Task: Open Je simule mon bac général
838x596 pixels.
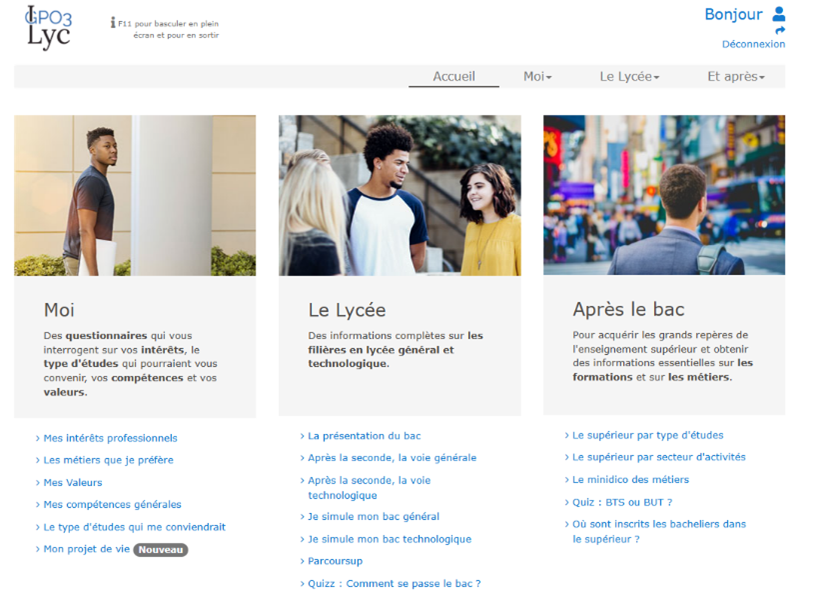Action: (373, 517)
